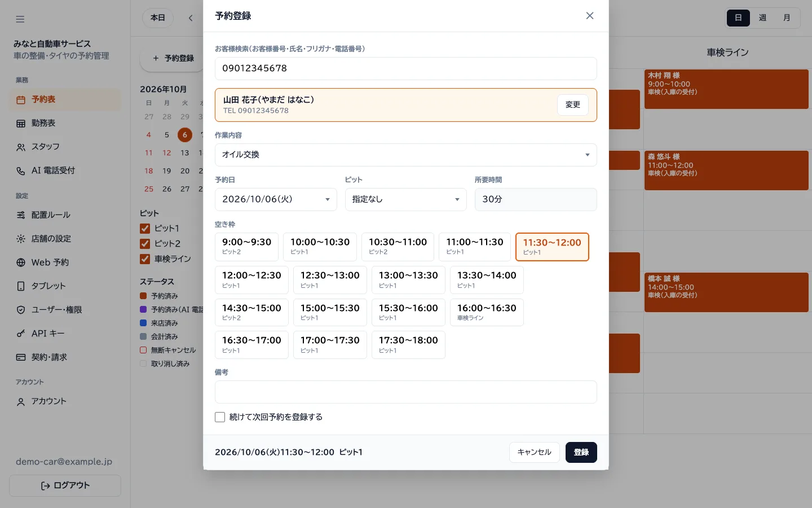Image resolution: width=812 pixels, height=508 pixels.
Task: Select date 20 in the mini calendar
Action: (x=185, y=171)
